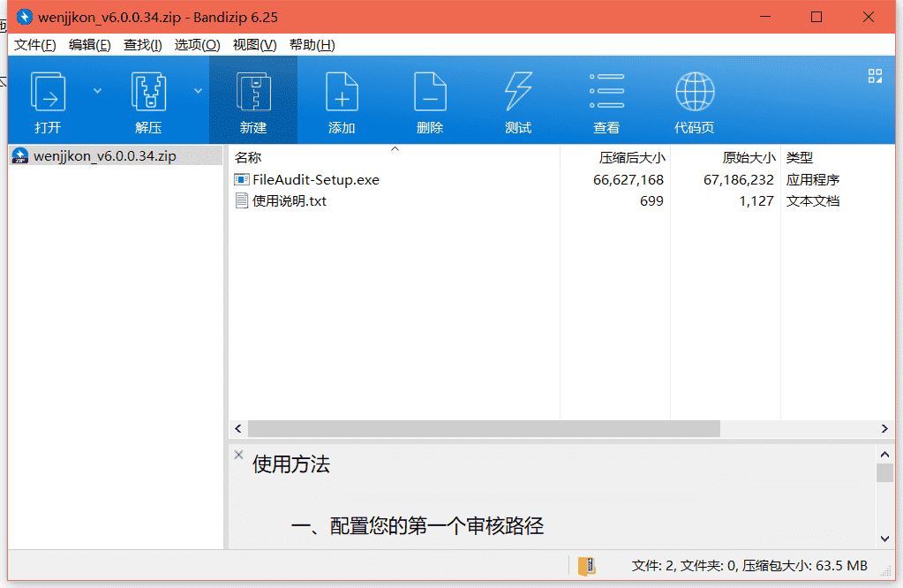903x588 pixels.
Task: Click the horizontal scrollbar right arrow
Action: (884, 428)
